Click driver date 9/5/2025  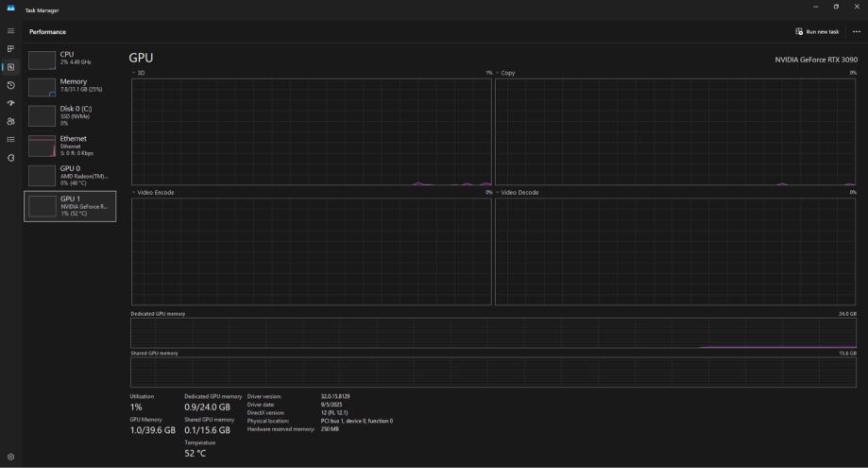[x=331, y=405]
